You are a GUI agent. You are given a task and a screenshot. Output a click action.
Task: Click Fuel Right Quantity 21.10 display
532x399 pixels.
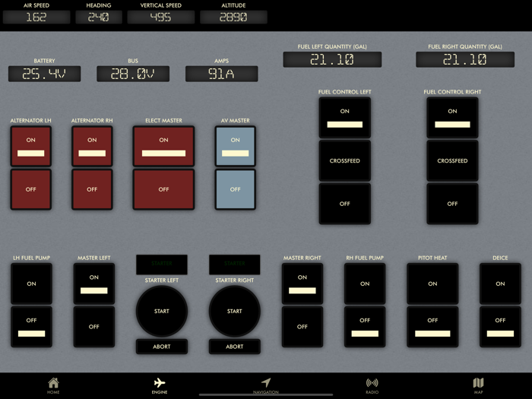point(465,59)
